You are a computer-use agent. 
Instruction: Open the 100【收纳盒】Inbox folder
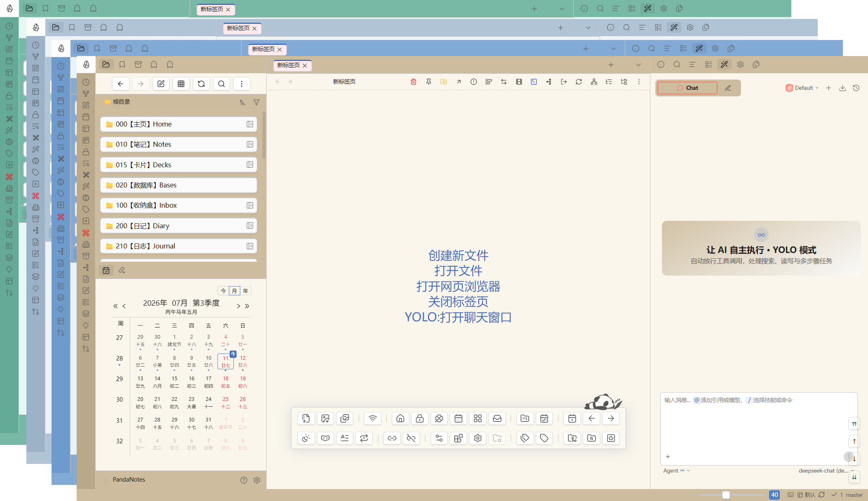tap(178, 205)
